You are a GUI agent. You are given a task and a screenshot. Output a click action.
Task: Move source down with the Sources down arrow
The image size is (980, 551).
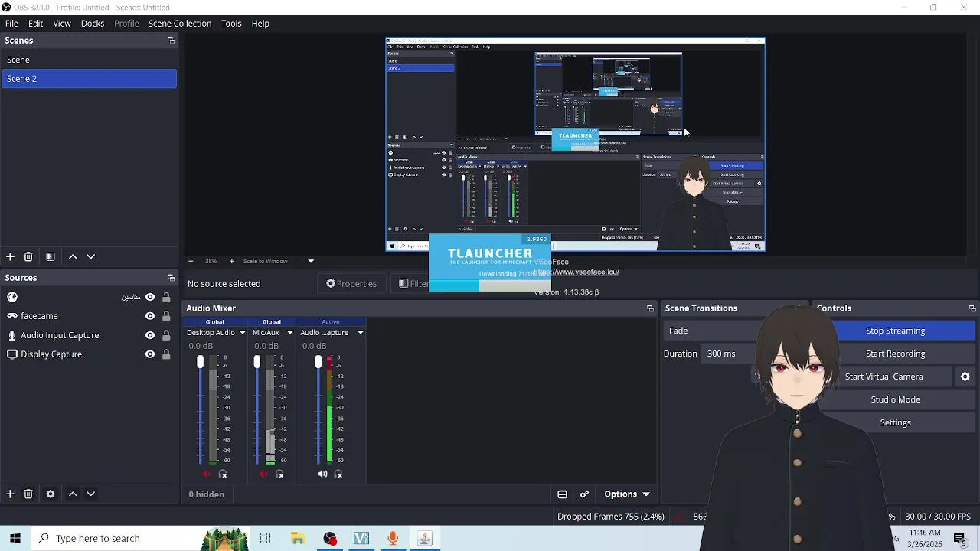click(90, 494)
